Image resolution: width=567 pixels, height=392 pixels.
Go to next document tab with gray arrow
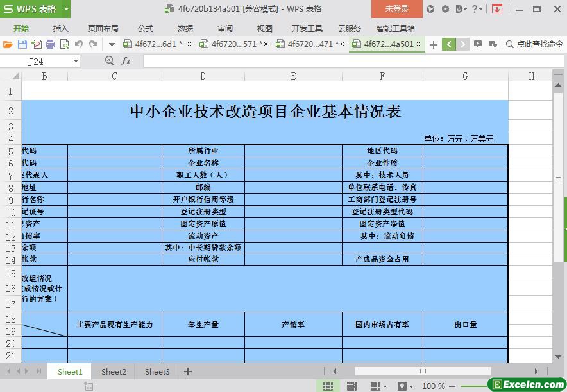(462, 44)
